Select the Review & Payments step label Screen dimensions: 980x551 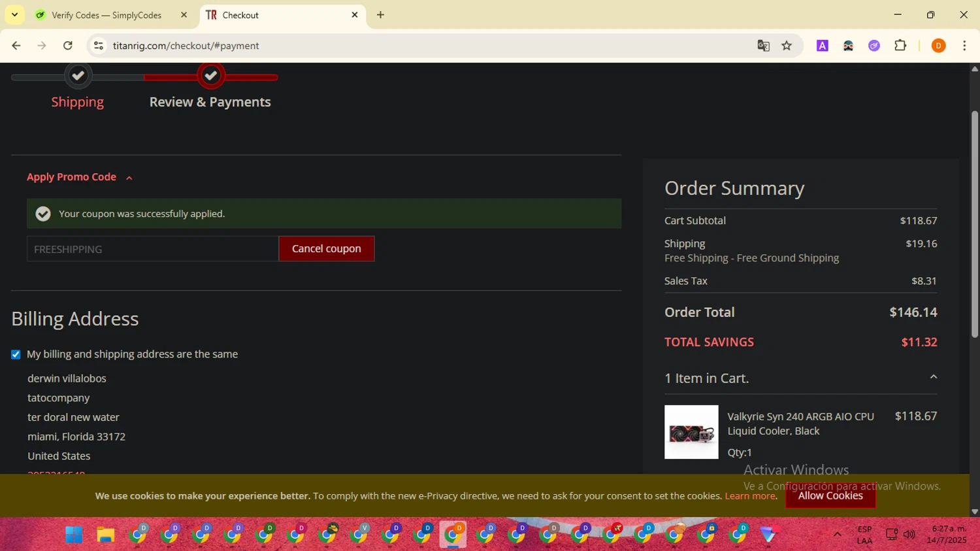210,102
